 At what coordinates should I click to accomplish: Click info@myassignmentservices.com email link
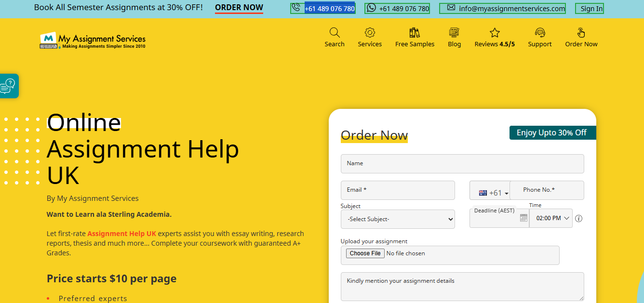[512, 9]
